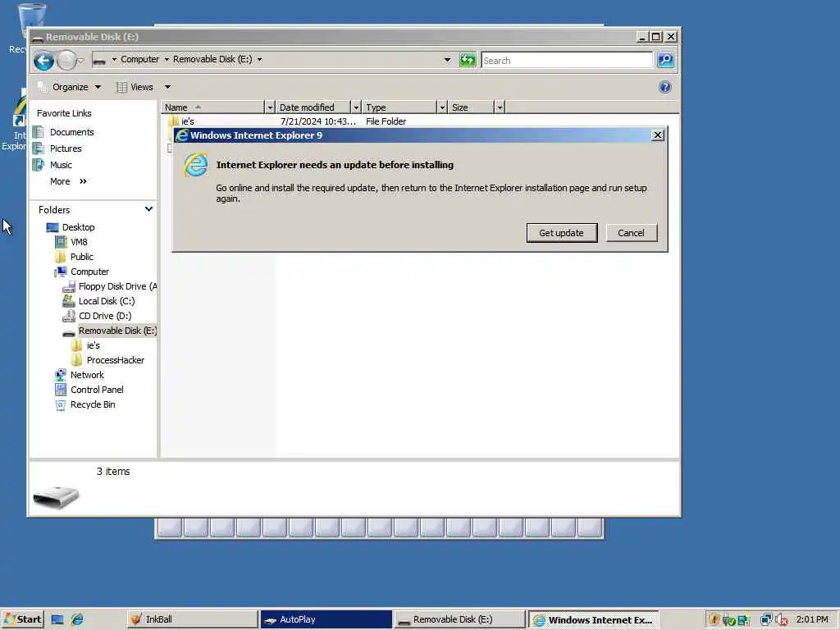
Task: Select Network in folder tree
Action: 87,375
